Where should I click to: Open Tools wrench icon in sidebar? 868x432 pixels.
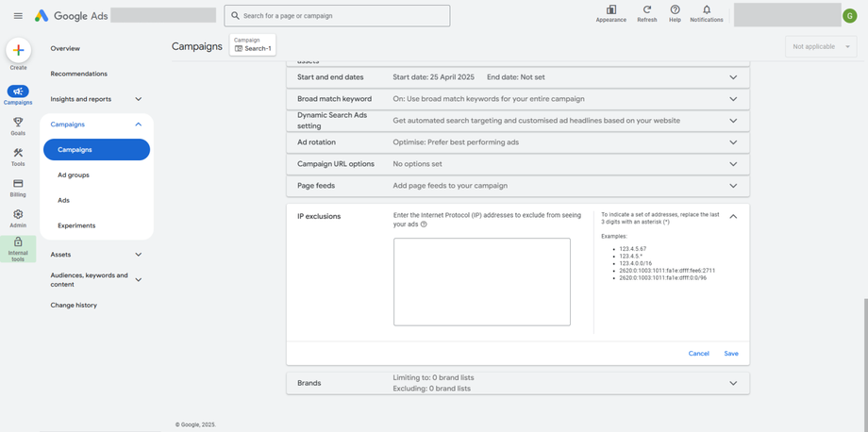(x=18, y=154)
